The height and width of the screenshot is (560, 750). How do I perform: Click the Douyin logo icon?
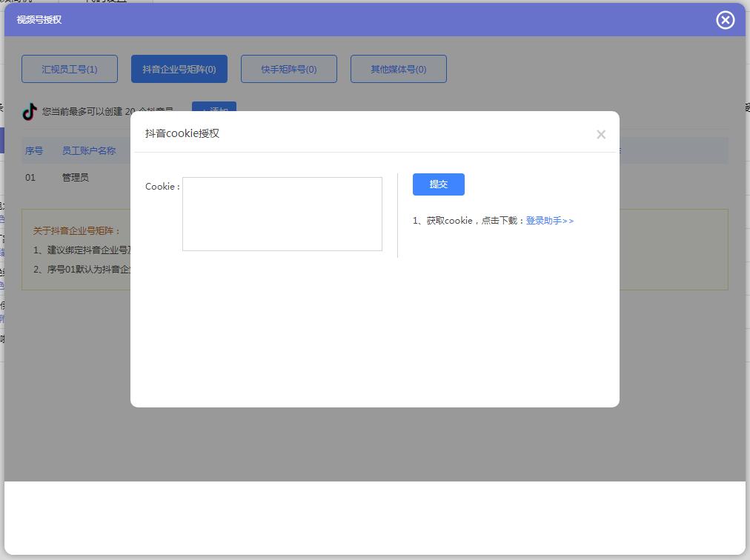point(30,111)
